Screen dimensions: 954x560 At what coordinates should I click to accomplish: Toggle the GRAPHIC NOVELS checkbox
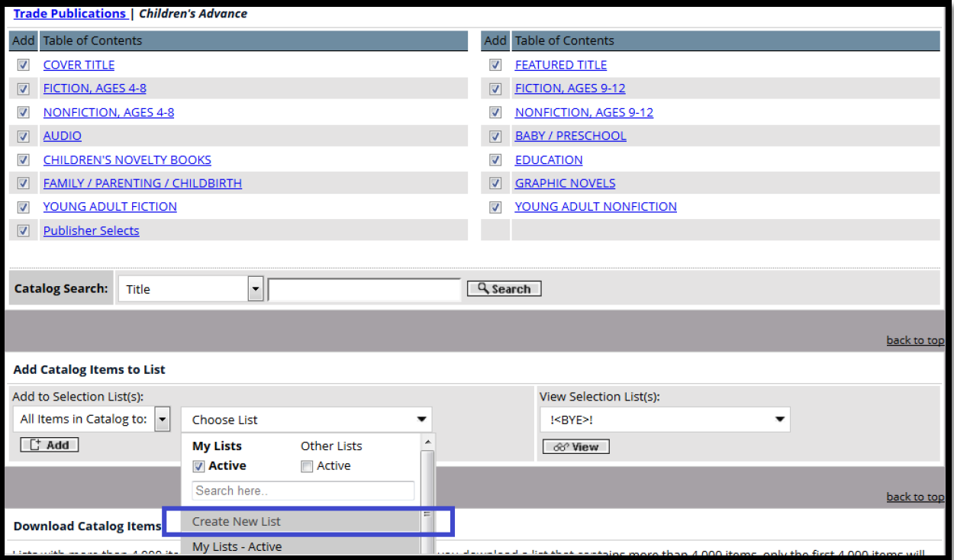pyautogui.click(x=495, y=184)
